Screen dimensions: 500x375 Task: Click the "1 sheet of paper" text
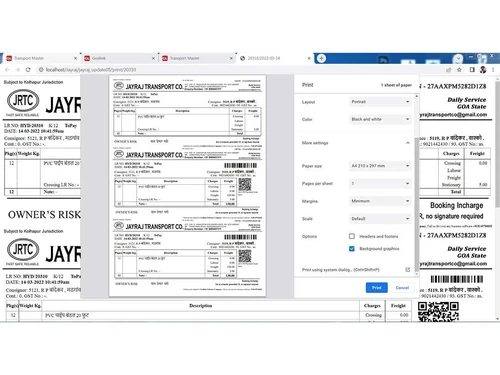396,85
